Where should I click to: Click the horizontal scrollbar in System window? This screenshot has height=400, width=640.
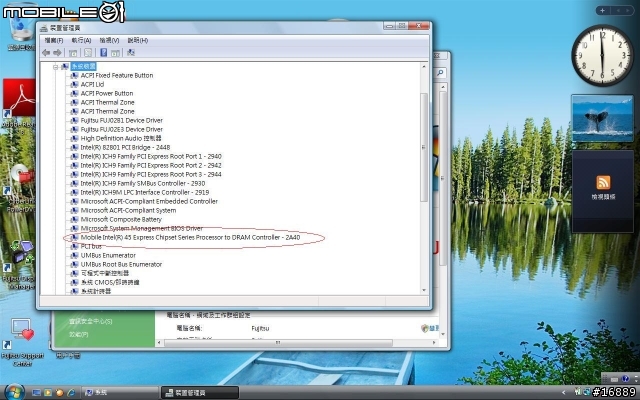coord(278,342)
